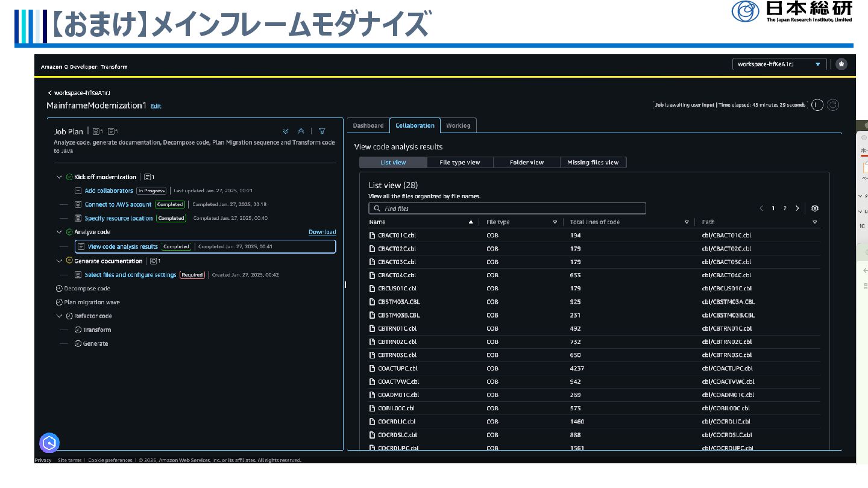Click the COCRDLIC.cbl file name
Viewport: 868px width, 488px height.
[397, 422]
